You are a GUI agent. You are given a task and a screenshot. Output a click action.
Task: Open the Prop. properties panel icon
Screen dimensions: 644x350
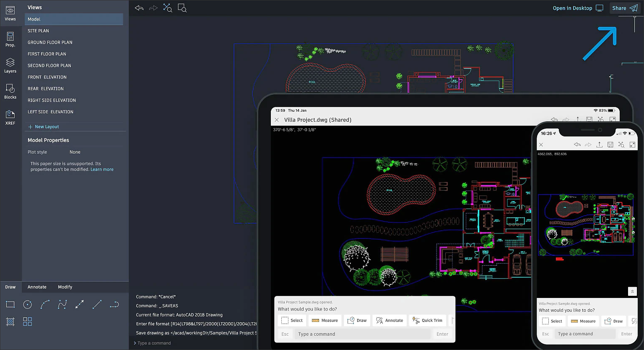tap(10, 39)
